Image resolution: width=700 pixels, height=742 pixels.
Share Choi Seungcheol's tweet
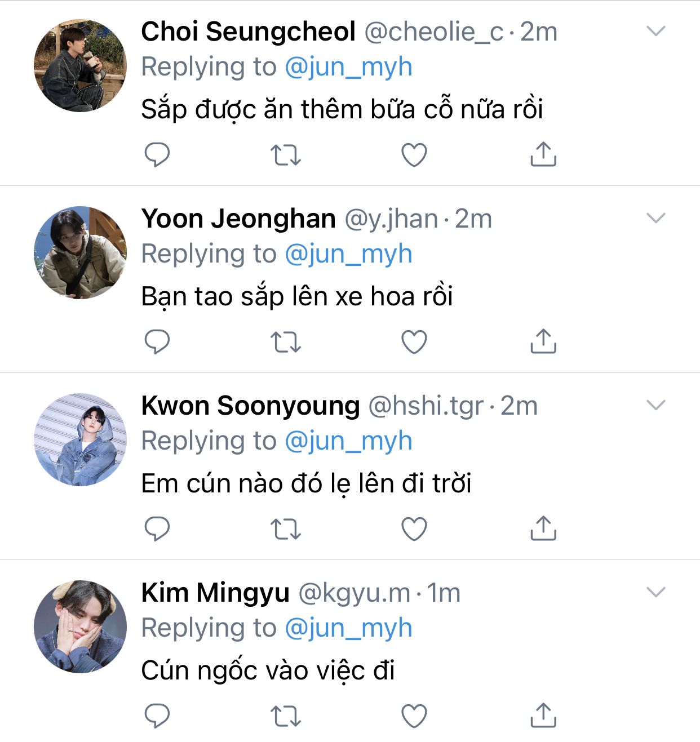543,154
